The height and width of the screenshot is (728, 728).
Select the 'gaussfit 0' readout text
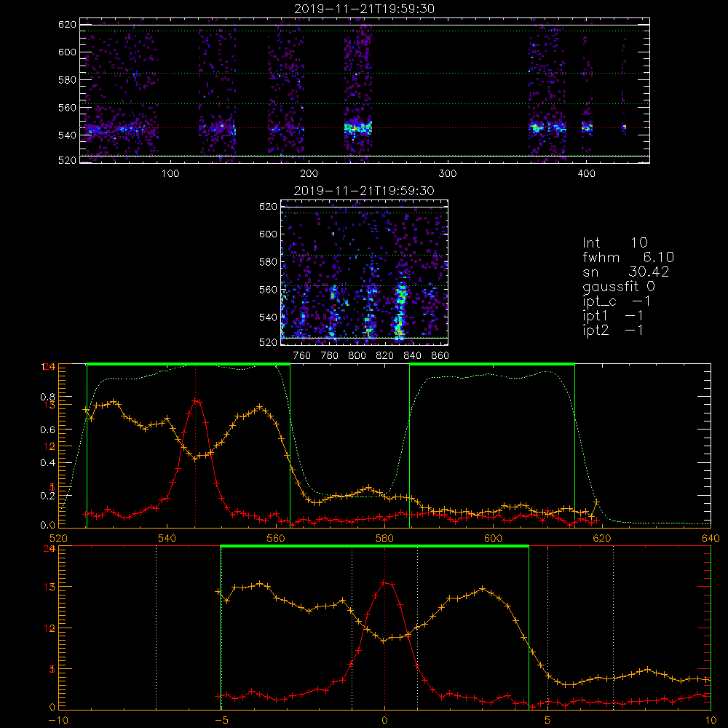[x=618, y=286]
